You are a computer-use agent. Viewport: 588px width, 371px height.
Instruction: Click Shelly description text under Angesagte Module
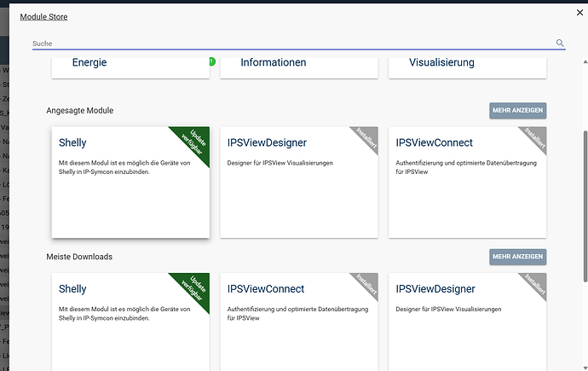click(x=124, y=167)
